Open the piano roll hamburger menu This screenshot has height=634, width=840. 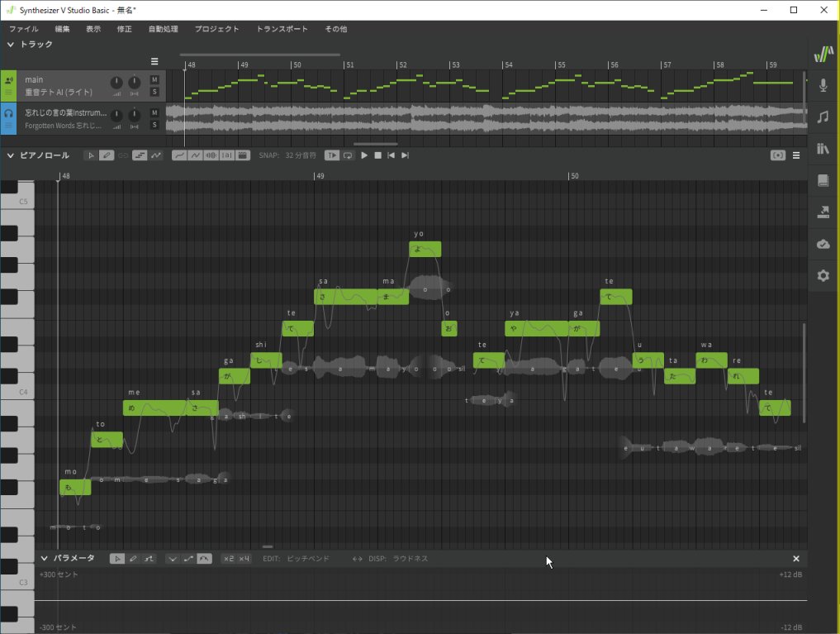point(796,155)
